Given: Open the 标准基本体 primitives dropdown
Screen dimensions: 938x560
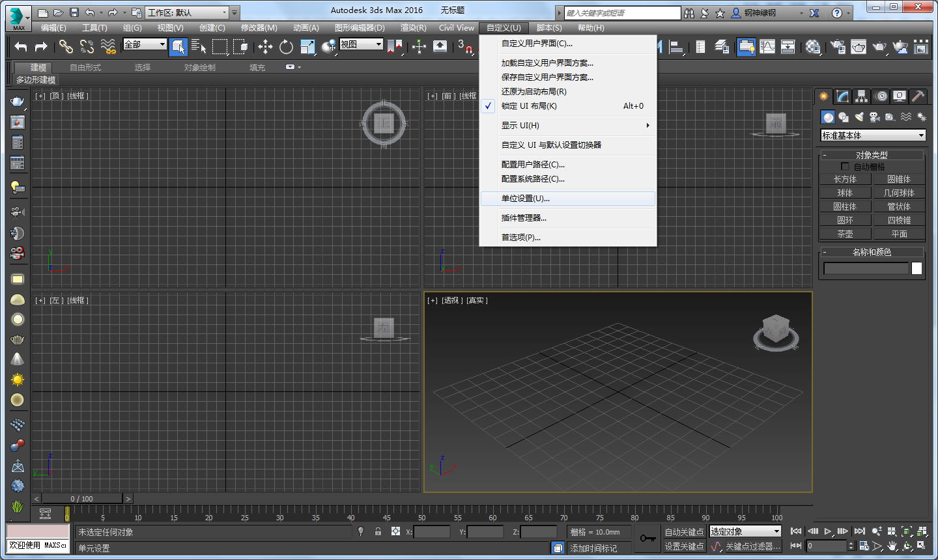Looking at the screenshot, I should click(873, 135).
